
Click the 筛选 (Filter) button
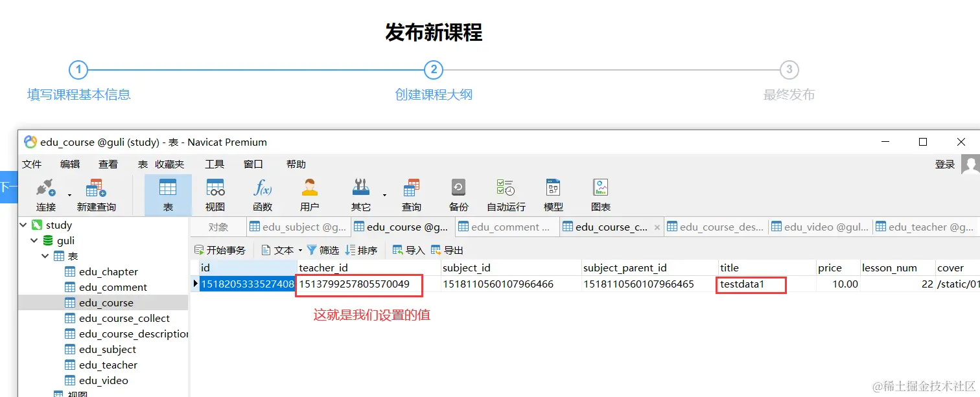click(x=323, y=250)
